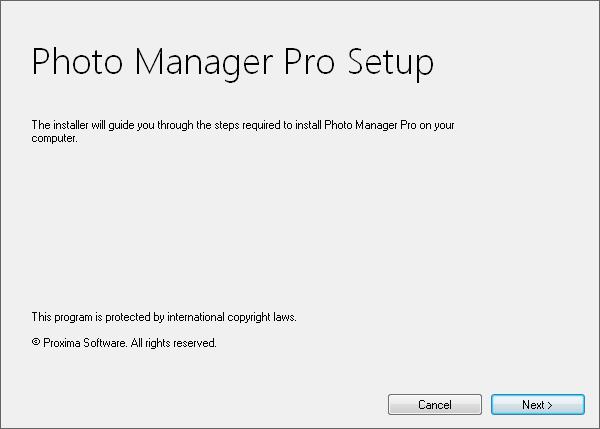
Task: Cancel the Photo Manager Pro installation
Action: click(435, 405)
